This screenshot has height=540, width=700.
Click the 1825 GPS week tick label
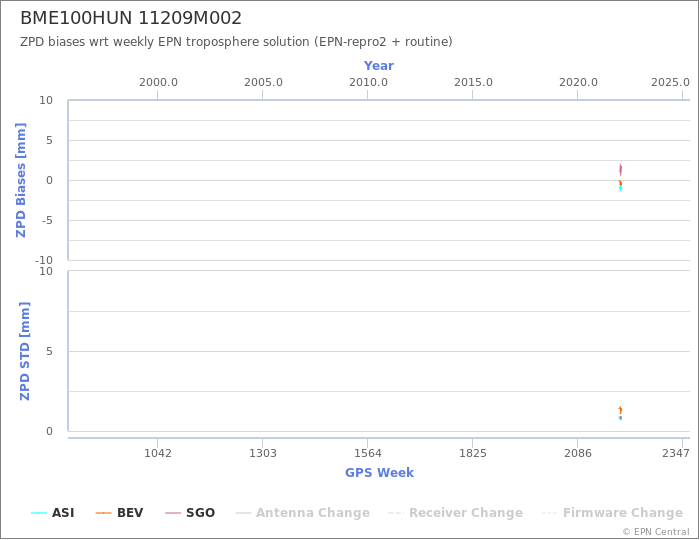[x=473, y=453]
